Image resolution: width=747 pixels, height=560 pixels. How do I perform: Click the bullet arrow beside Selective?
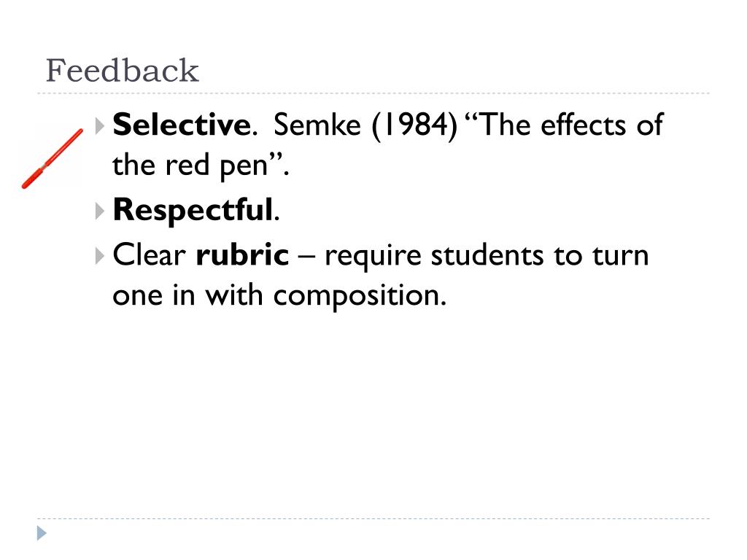(99, 126)
